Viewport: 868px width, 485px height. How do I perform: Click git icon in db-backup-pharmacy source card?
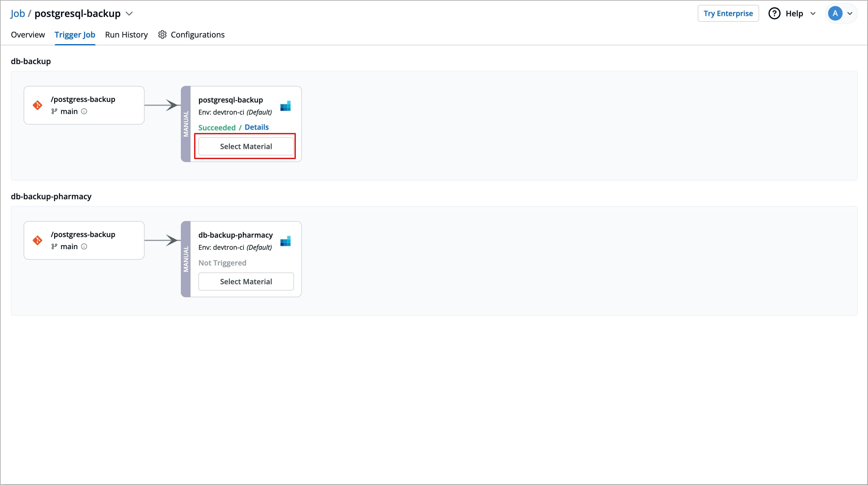pos(38,240)
